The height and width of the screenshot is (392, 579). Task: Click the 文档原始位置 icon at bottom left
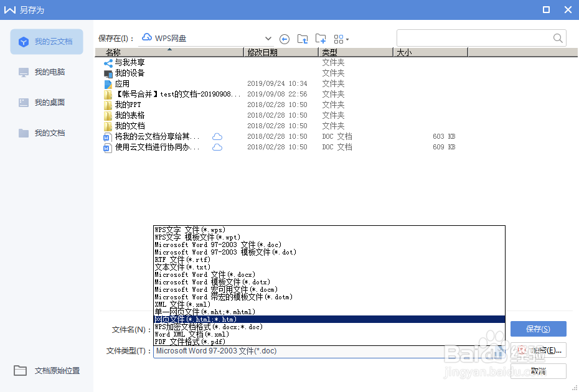(x=19, y=370)
